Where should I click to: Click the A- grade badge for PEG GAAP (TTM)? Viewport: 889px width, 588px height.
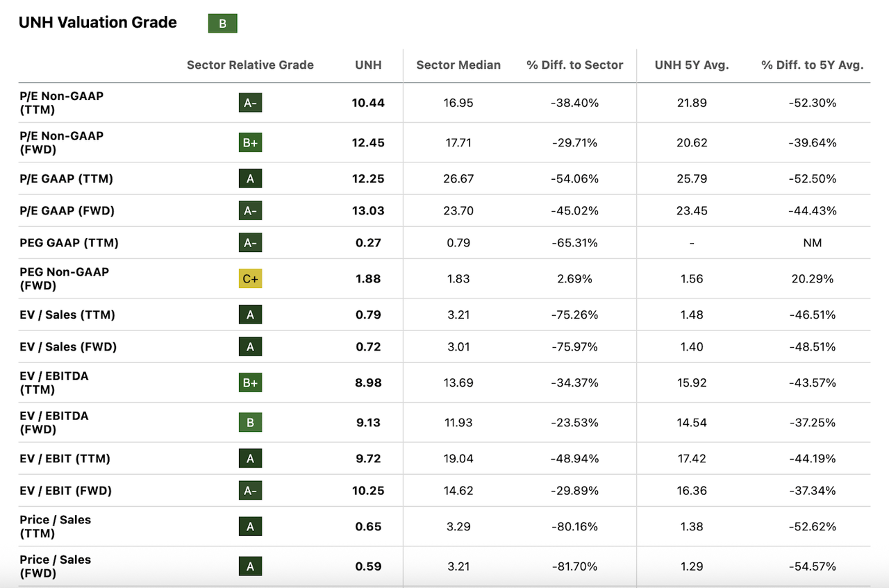pyautogui.click(x=250, y=243)
